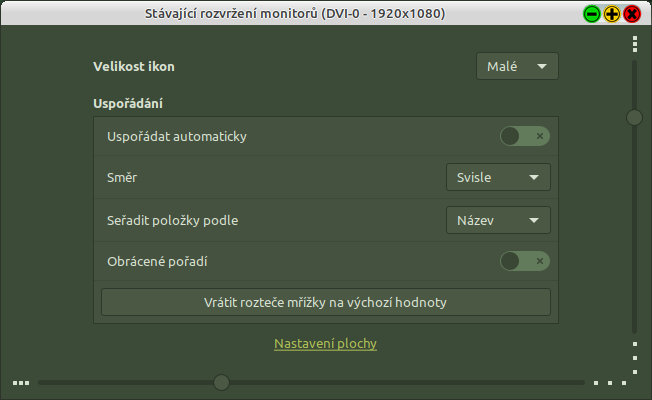This screenshot has height=400, width=652.
Task: Click the tight dots icon left of horizontal slider
Action: (21, 382)
